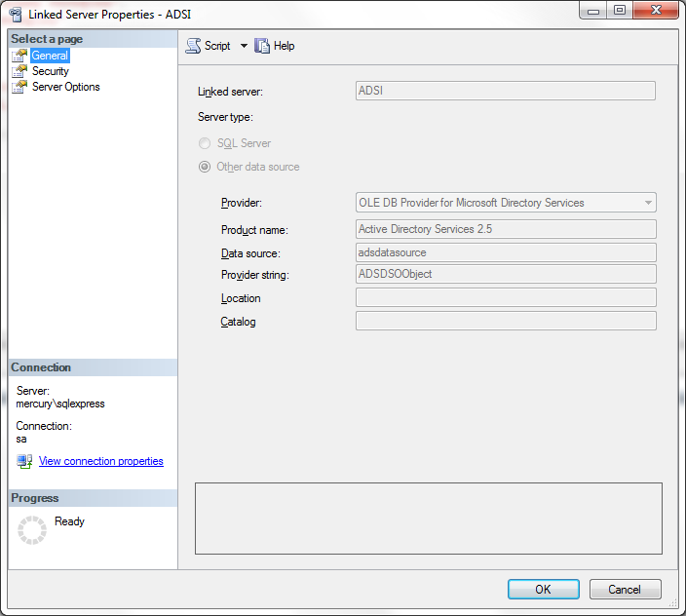This screenshot has height=616, width=686.
Task: Click the server name mercury\sqlexpress
Action: [60, 404]
